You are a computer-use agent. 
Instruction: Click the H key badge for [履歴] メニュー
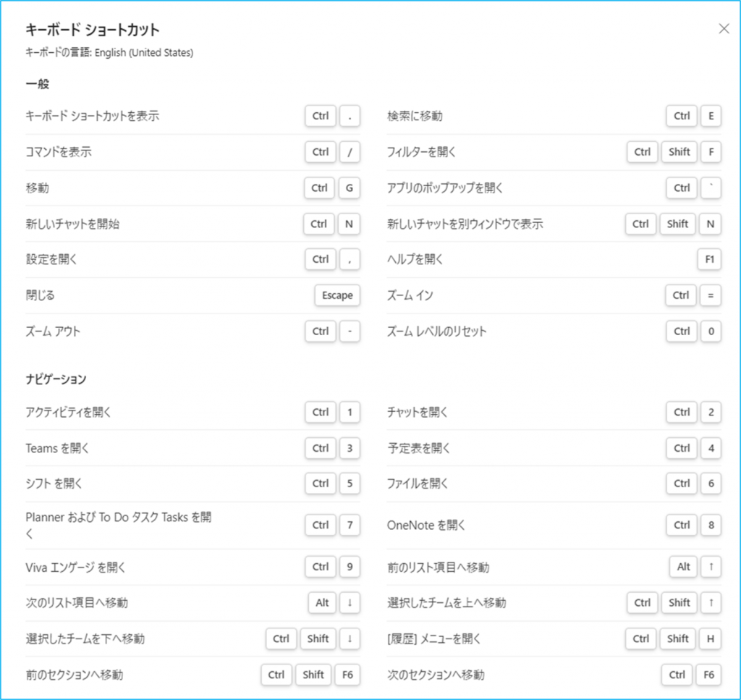click(x=711, y=638)
